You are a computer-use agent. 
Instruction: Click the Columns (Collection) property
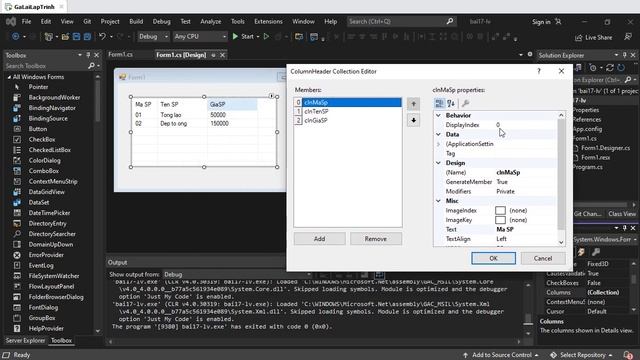588,292
